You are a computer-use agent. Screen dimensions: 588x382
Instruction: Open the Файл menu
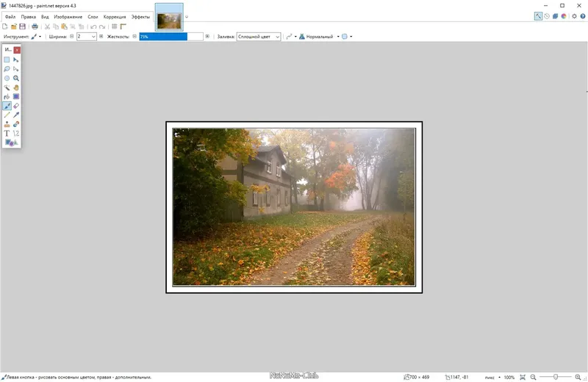[10, 16]
